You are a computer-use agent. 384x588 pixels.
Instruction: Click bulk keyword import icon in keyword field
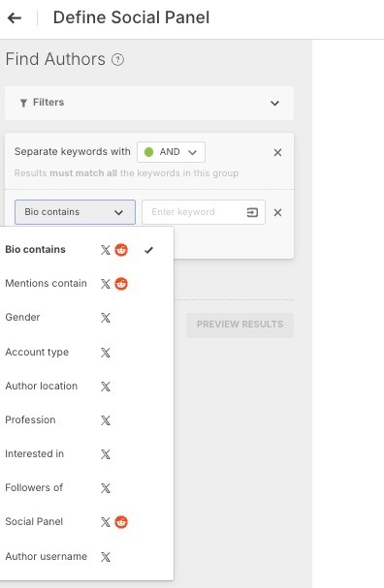coord(252,212)
